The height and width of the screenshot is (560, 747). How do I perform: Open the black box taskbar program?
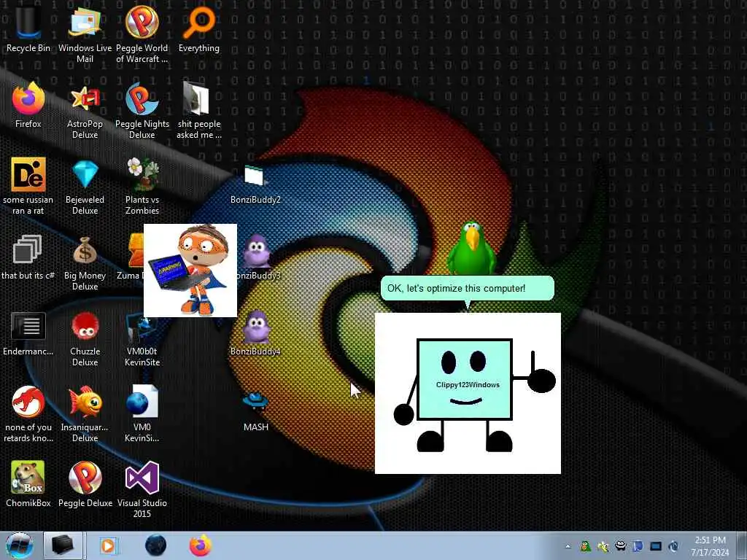(x=64, y=545)
